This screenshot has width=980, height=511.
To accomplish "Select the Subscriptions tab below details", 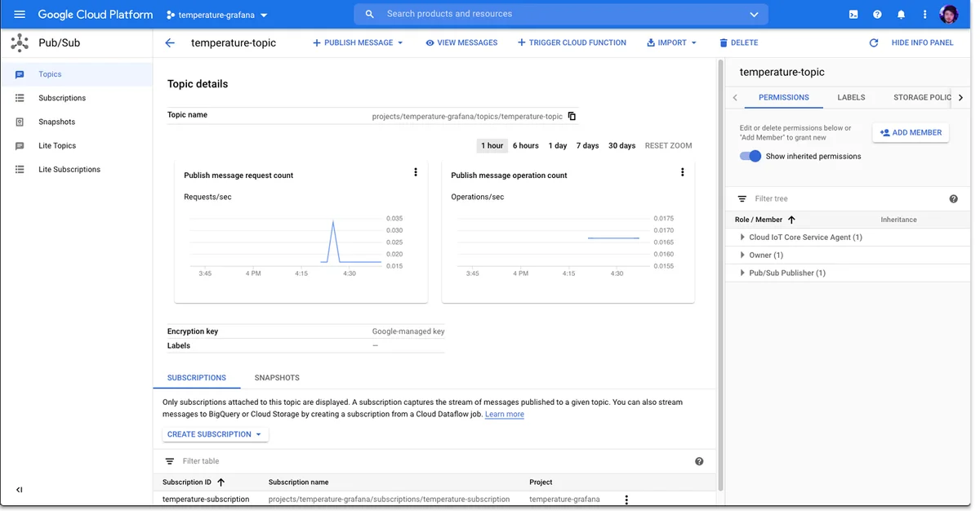I will click(x=197, y=378).
